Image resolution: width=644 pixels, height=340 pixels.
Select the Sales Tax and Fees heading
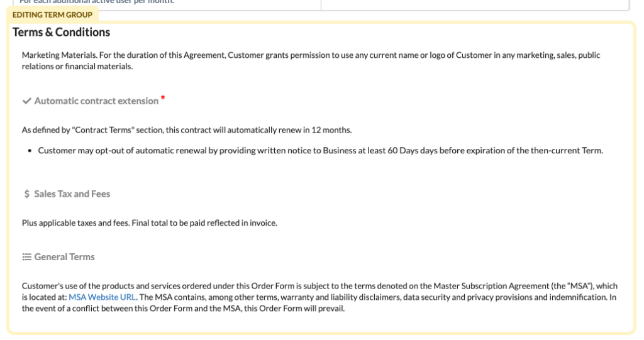(x=72, y=194)
